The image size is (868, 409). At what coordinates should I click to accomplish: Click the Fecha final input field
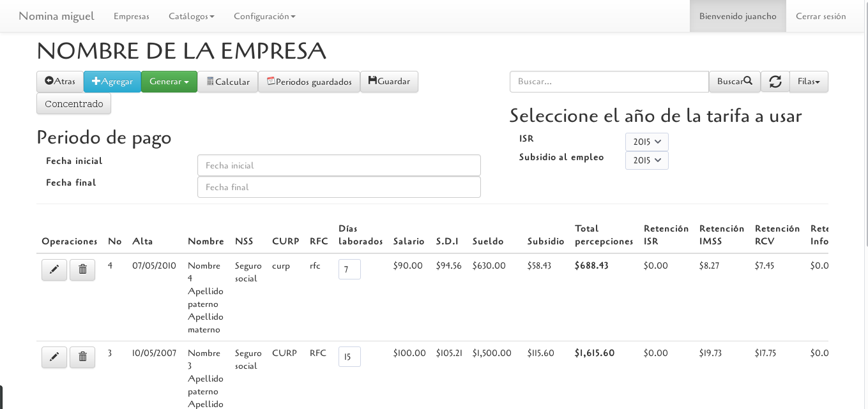click(x=339, y=187)
